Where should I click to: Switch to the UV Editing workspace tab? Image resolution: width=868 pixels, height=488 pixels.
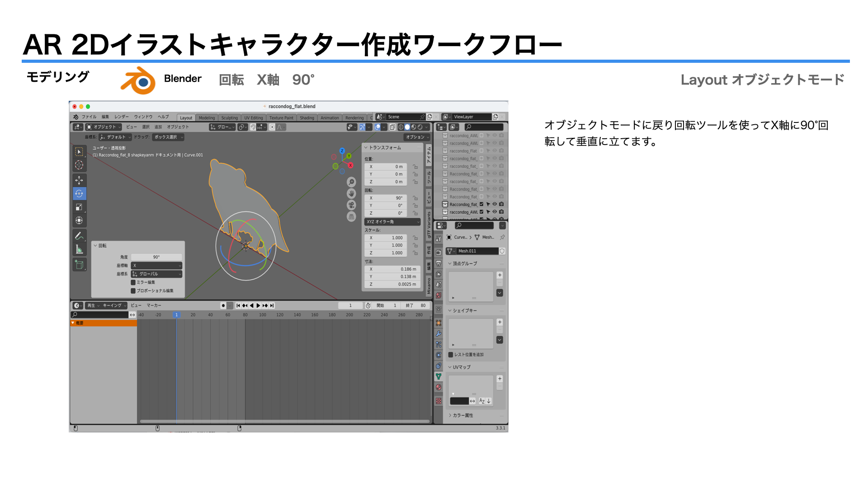pyautogui.click(x=254, y=118)
